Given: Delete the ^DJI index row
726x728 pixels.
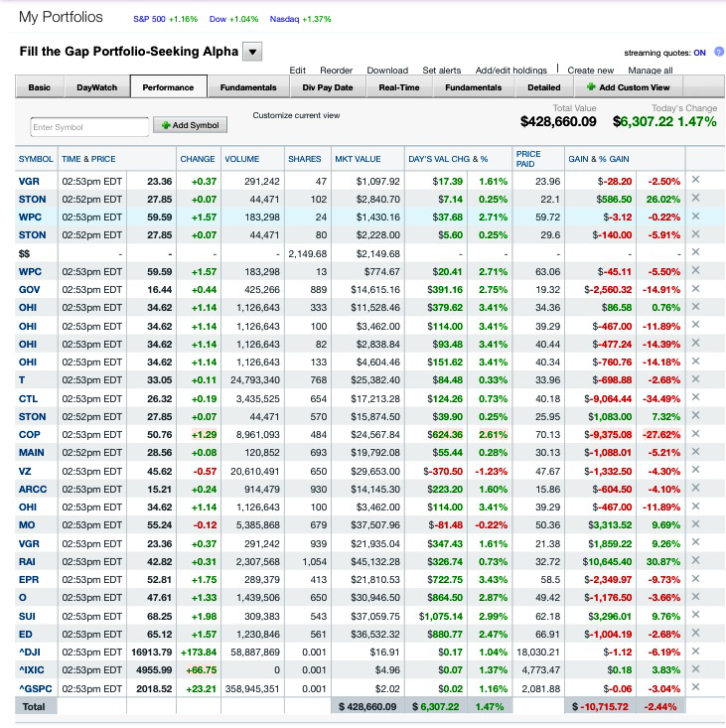Looking at the screenshot, I should [x=695, y=652].
